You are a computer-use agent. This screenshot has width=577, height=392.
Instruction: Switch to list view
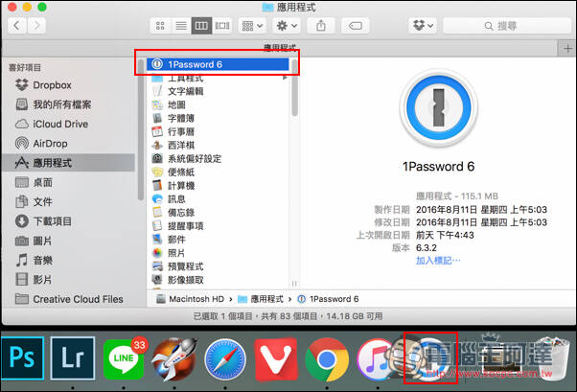click(181, 26)
